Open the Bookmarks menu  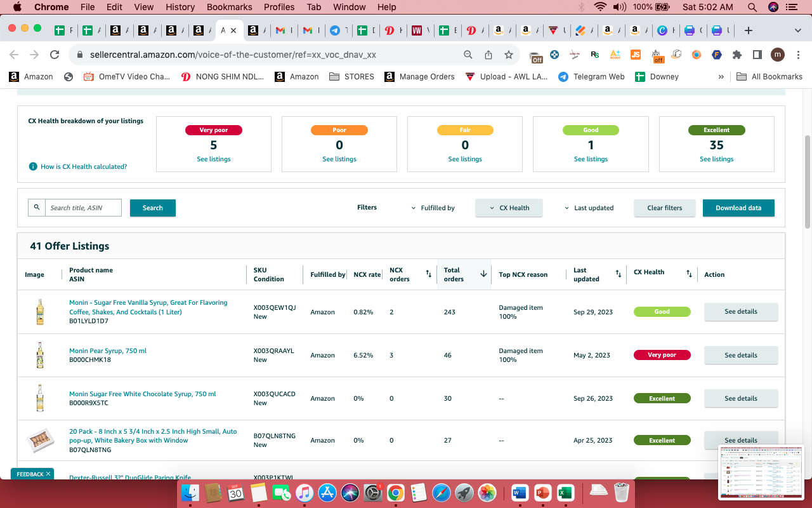[229, 7]
